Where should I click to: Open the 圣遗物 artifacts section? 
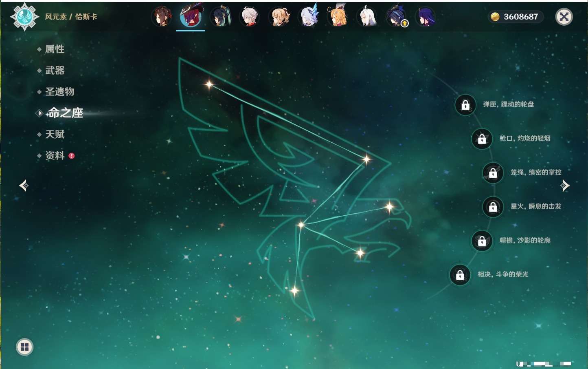[59, 92]
